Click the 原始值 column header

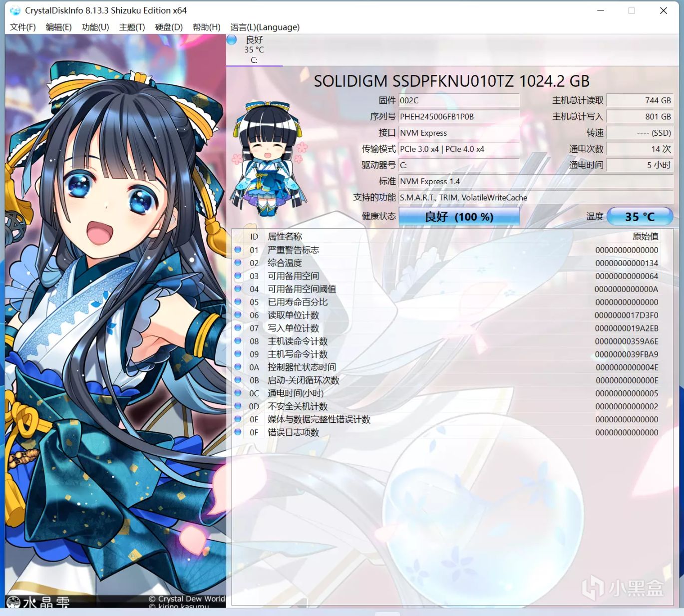pos(646,237)
